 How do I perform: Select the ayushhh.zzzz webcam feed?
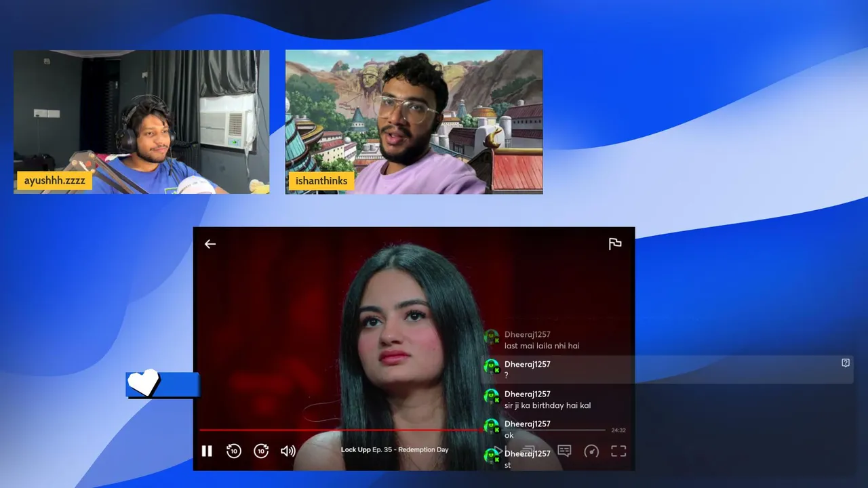point(141,122)
